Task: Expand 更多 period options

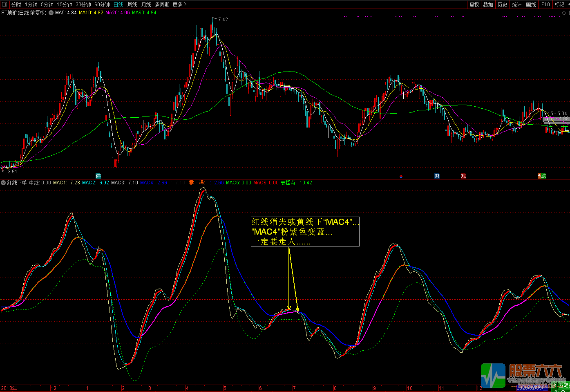Action: (x=179, y=4)
